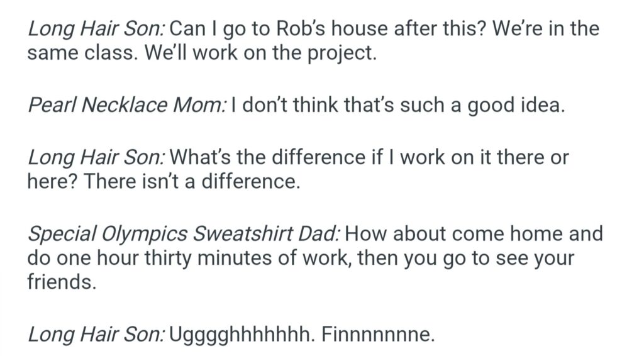Click the word "What's" in the third paragraph
The width and height of the screenshot is (644, 356).
click(x=201, y=157)
